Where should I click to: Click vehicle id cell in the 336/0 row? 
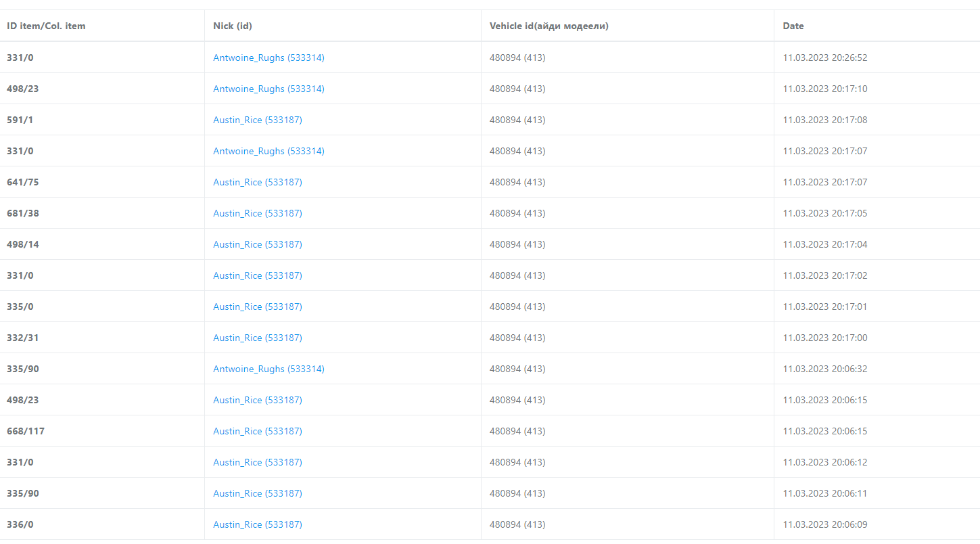click(517, 525)
